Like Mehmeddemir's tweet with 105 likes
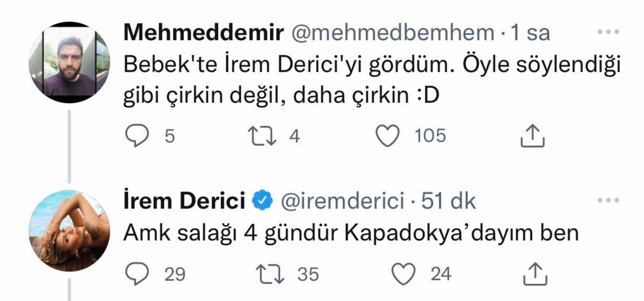Viewport: 644px width, 301px height. [x=387, y=135]
